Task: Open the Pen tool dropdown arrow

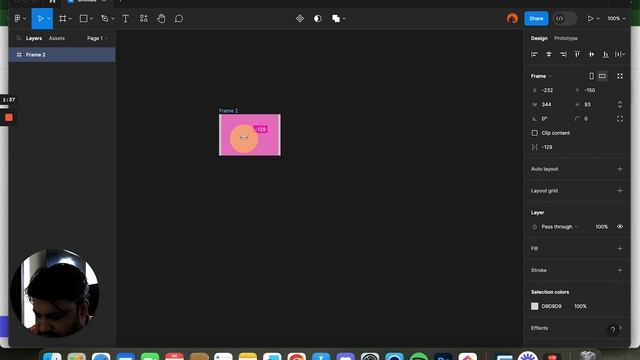Action: click(113, 19)
